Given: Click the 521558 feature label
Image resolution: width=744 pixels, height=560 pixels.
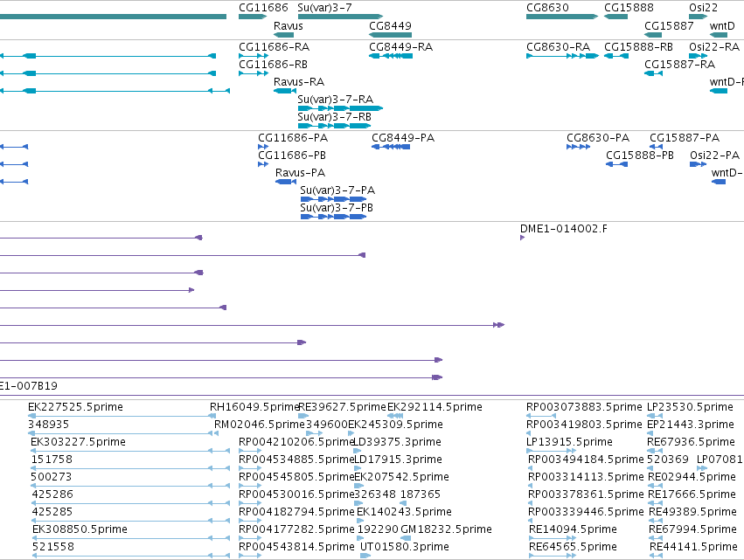Looking at the screenshot, I should pos(53,547).
